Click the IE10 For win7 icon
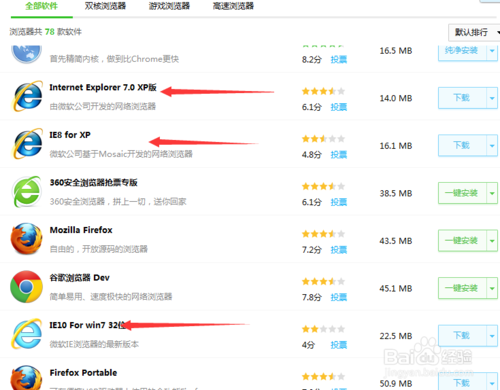Viewport: 500px width, 390px height. [27, 334]
